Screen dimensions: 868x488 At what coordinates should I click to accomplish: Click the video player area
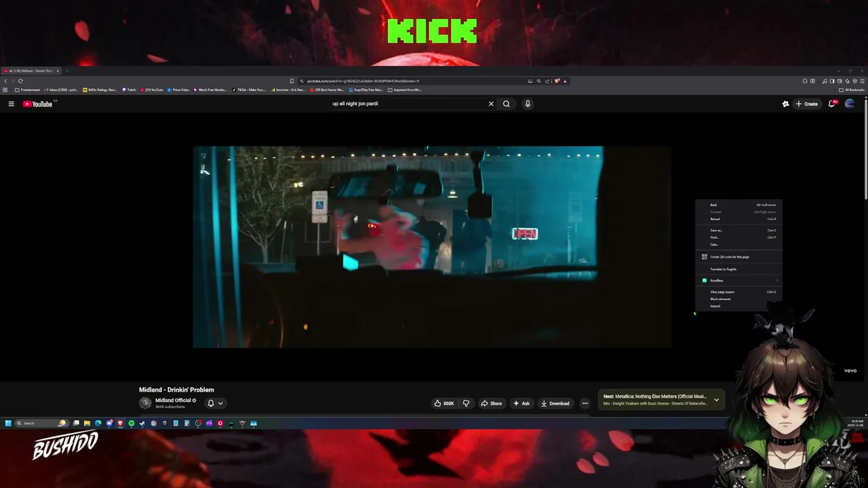[x=432, y=247]
